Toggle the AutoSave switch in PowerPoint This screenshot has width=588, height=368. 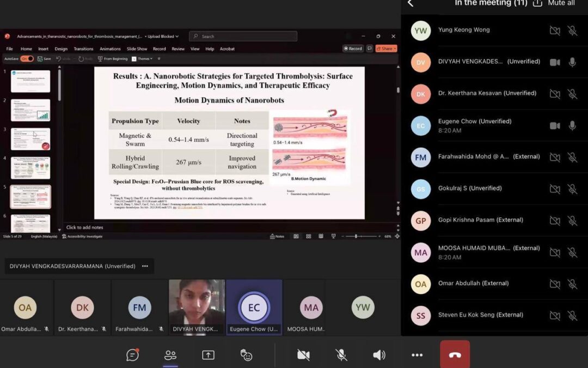(x=27, y=58)
